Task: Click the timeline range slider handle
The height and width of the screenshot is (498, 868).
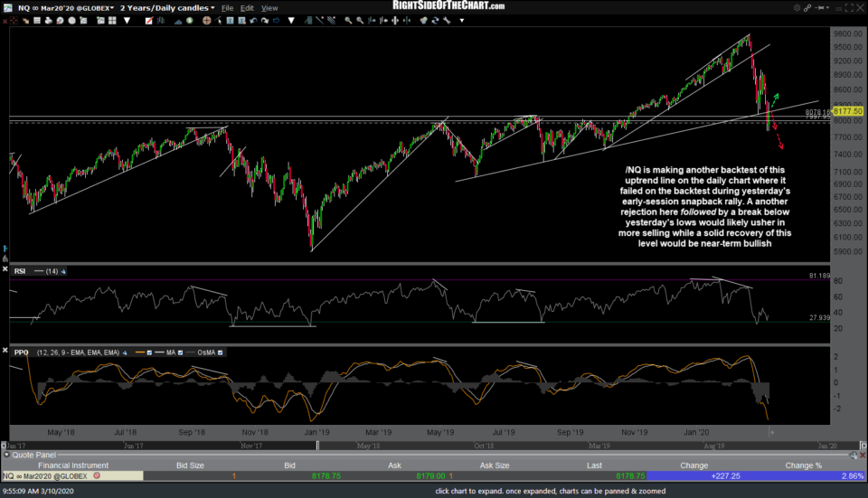Action: pos(317,446)
